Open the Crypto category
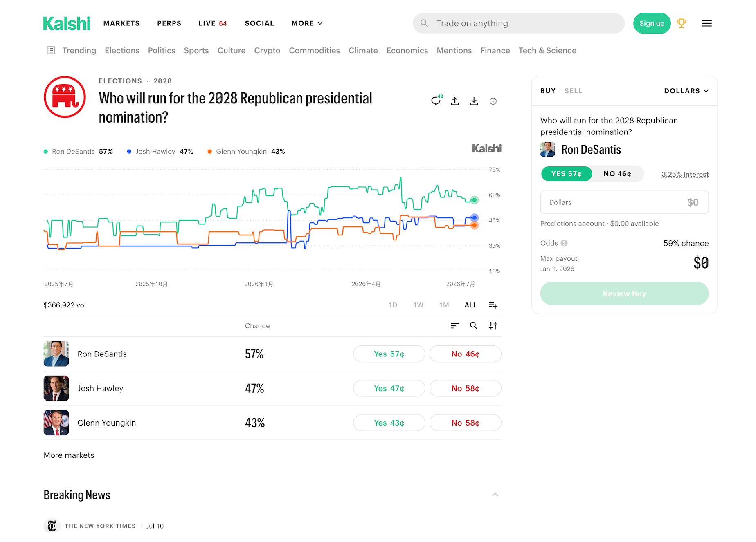Image resolution: width=756 pixels, height=542 pixels. pos(267,50)
